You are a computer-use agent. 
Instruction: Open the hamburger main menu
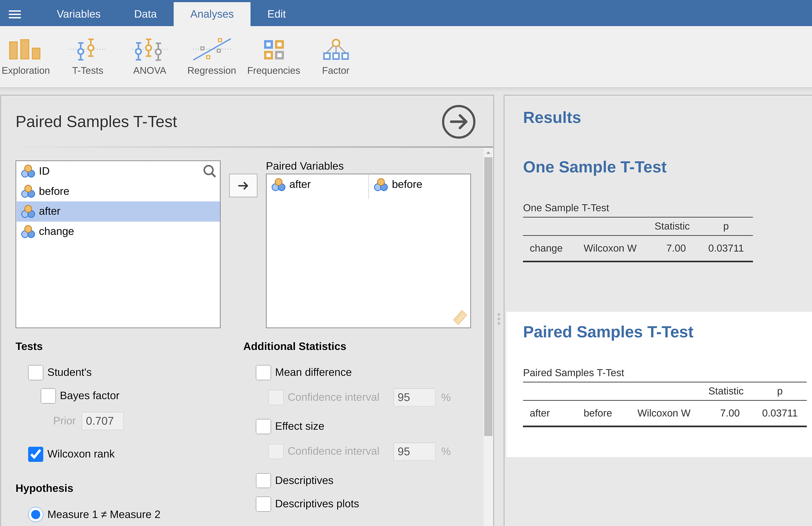[15, 14]
